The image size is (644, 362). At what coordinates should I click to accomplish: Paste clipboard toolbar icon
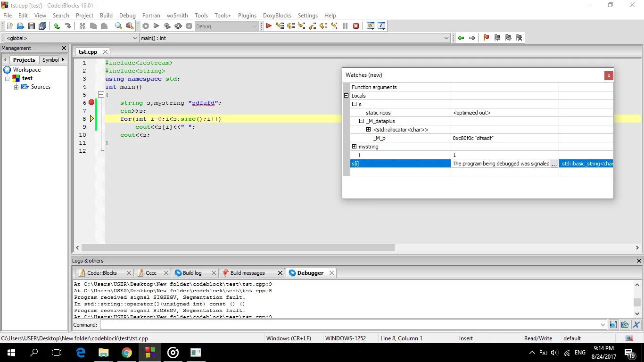(x=104, y=26)
